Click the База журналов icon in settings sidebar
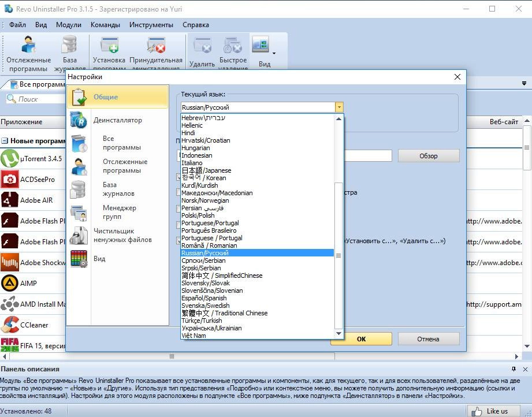This screenshot has height=417, width=532. pos(79,189)
